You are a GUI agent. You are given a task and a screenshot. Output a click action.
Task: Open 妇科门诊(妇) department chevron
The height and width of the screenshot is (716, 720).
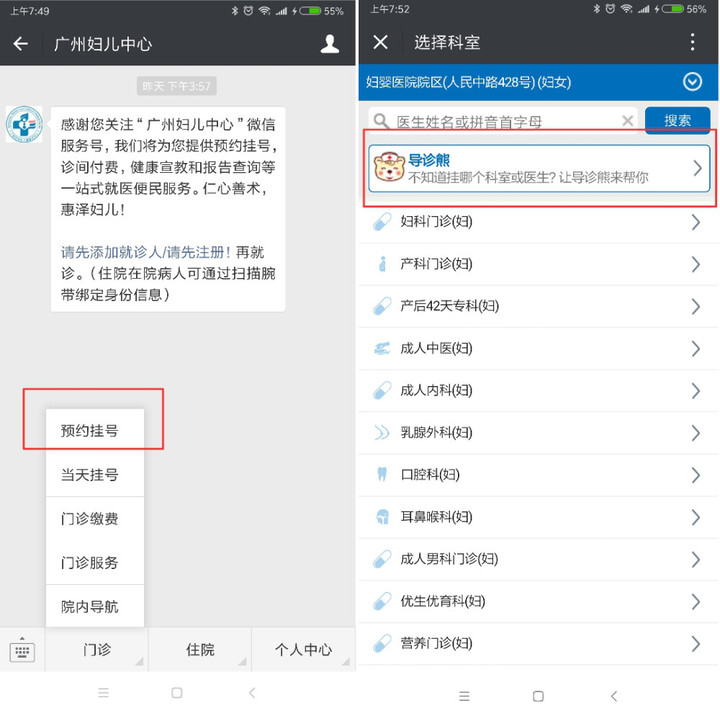point(696,222)
